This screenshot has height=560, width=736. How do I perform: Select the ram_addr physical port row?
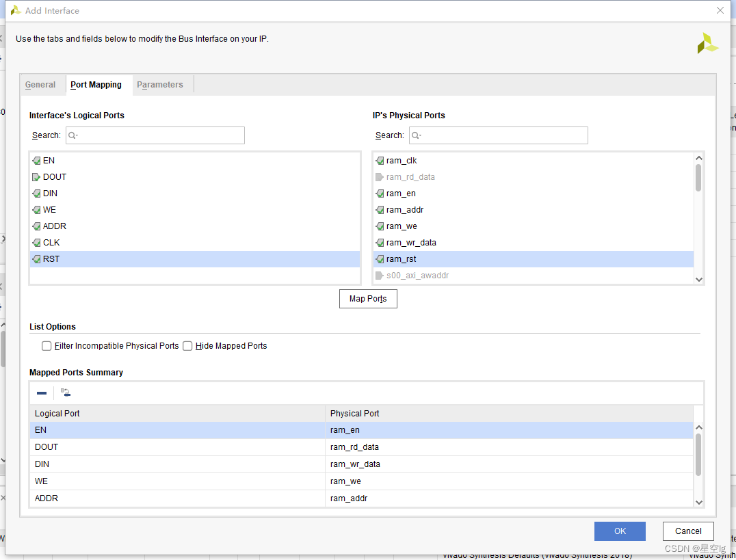pyautogui.click(x=534, y=210)
